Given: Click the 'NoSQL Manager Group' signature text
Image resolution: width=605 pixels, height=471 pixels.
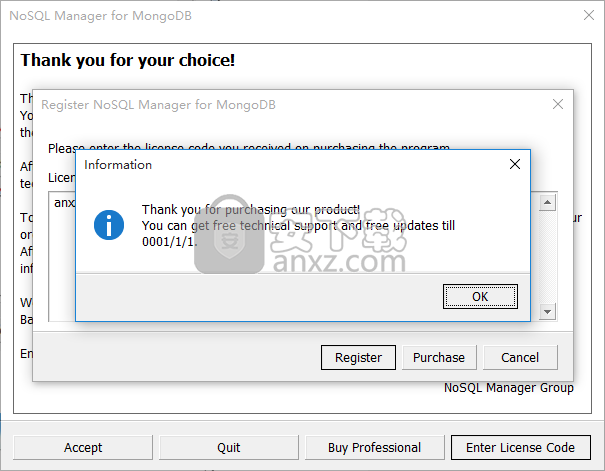Looking at the screenshot, I should (x=509, y=388).
